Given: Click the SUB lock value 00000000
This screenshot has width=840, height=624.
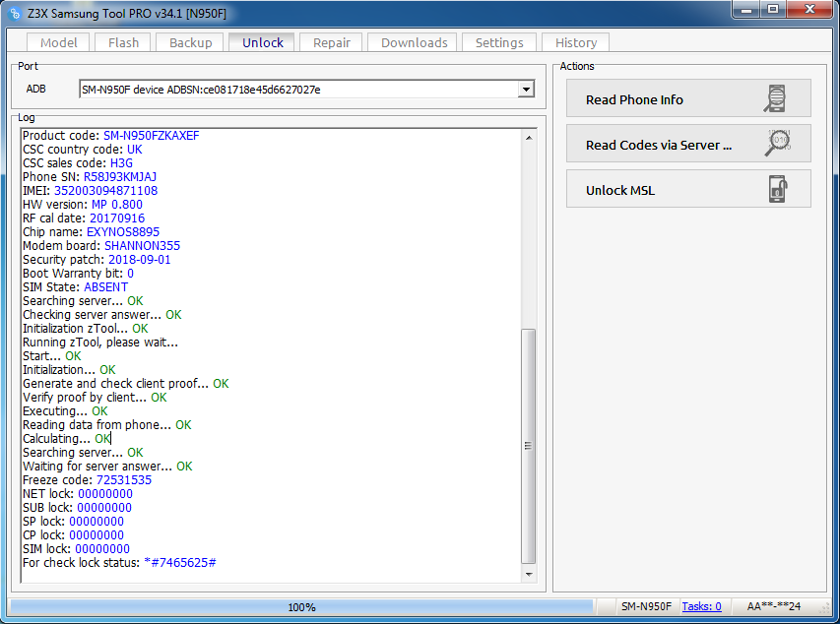Looking at the screenshot, I should point(104,508).
